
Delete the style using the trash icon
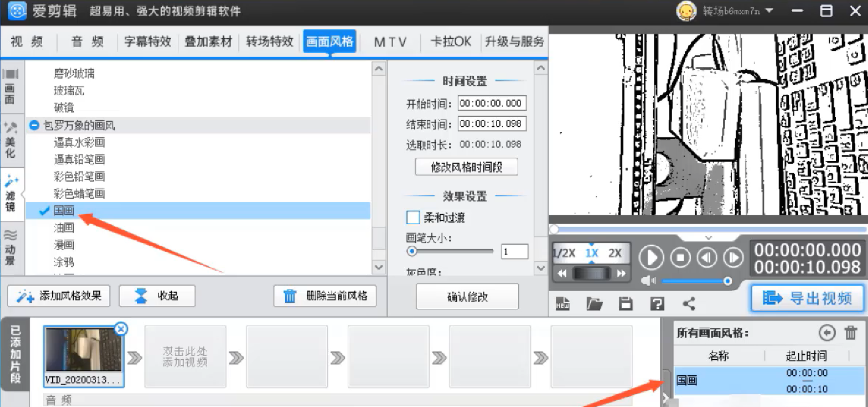point(850,333)
